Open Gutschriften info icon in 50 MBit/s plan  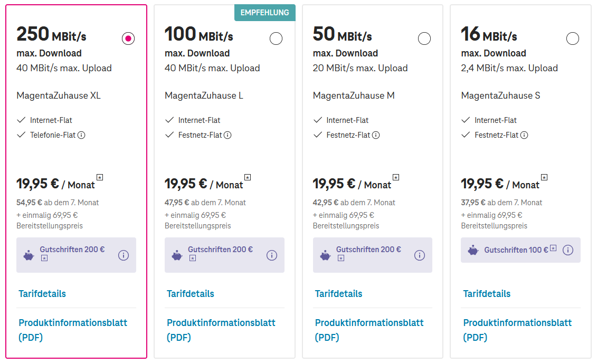(420, 255)
